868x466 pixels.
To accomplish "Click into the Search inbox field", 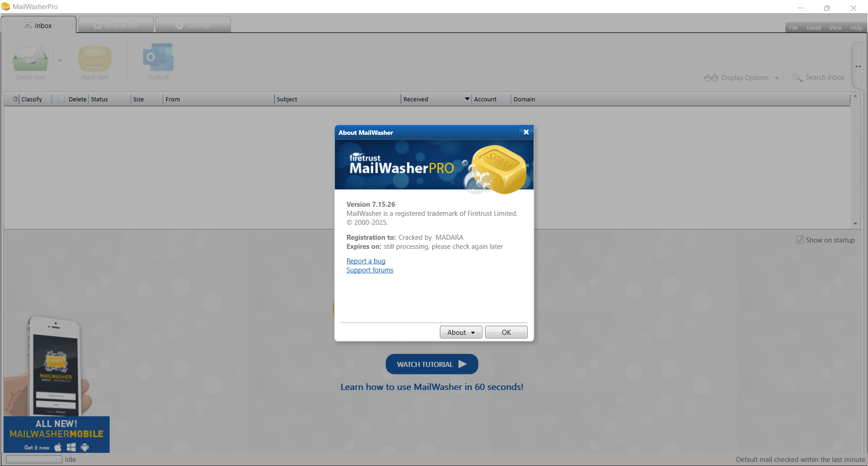I will 825,77.
